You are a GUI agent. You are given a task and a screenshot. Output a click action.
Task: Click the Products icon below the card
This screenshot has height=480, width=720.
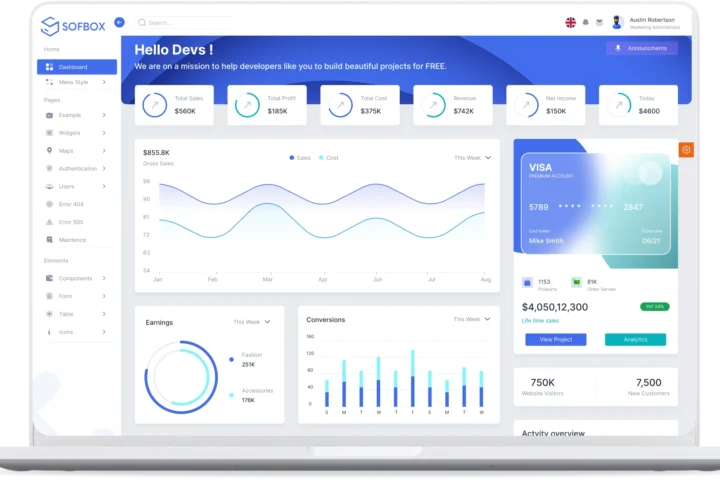[x=528, y=282]
